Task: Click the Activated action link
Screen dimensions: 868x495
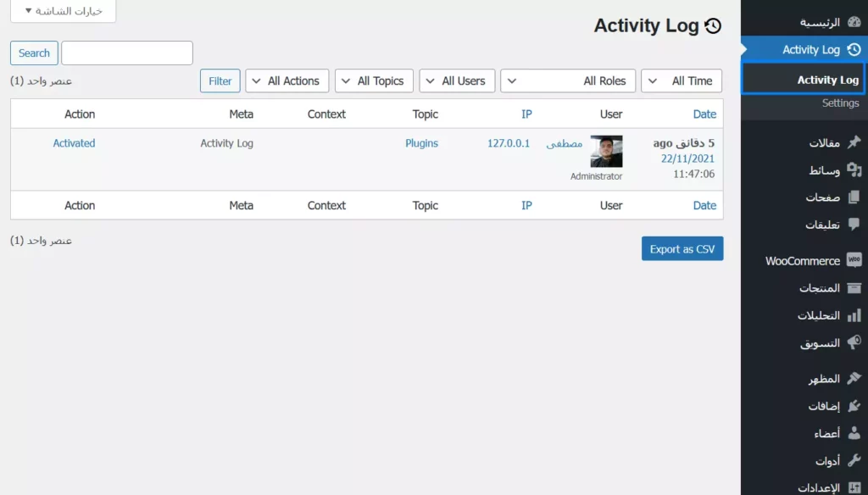Action: (75, 143)
